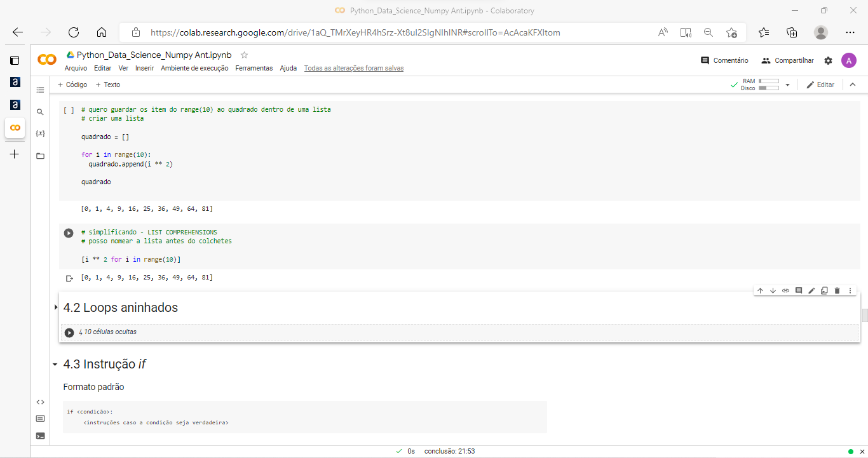The height and width of the screenshot is (458, 868).
Task: Open browser Favorites list icon
Action: [x=764, y=32]
